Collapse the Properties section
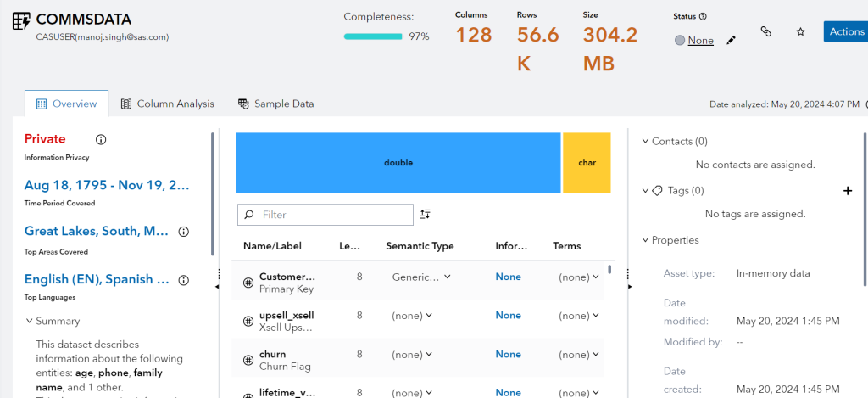 [645, 240]
